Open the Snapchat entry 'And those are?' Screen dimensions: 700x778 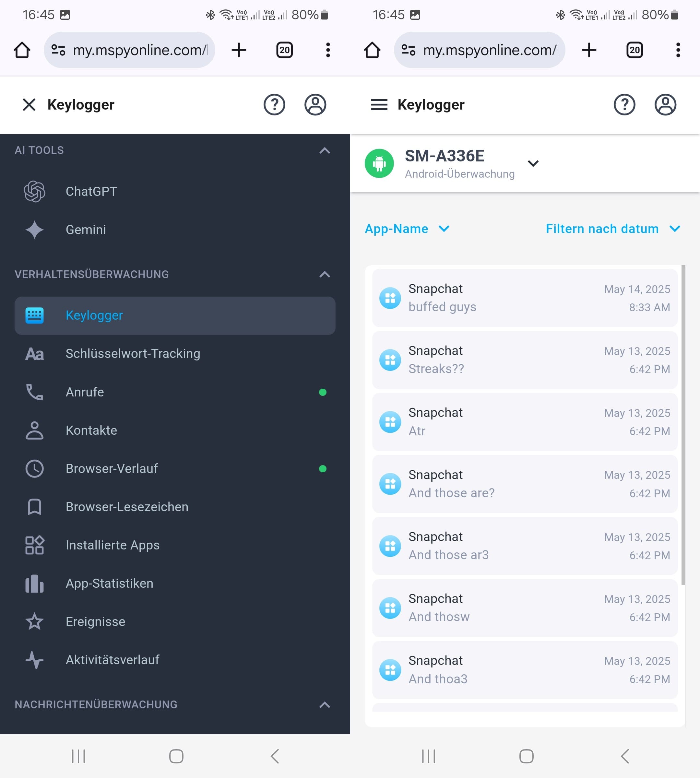point(525,484)
